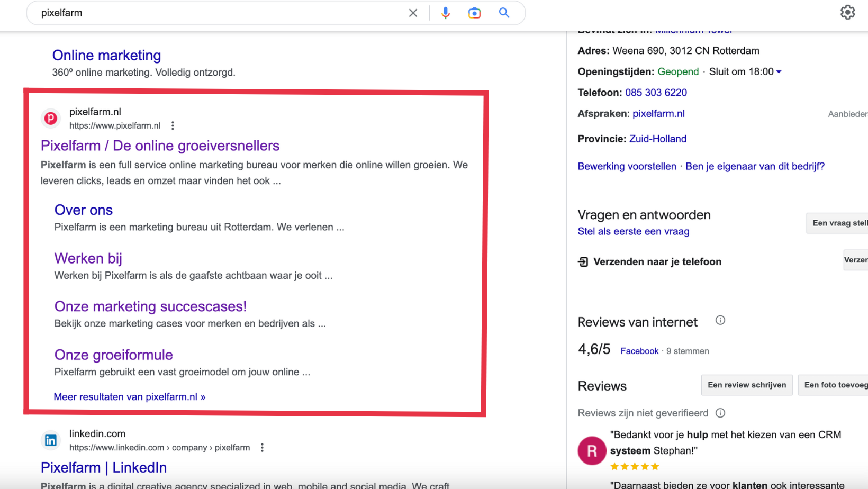Open the Afspraken pixelfarm.nl link
The height and width of the screenshot is (489, 868).
point(658,114)
